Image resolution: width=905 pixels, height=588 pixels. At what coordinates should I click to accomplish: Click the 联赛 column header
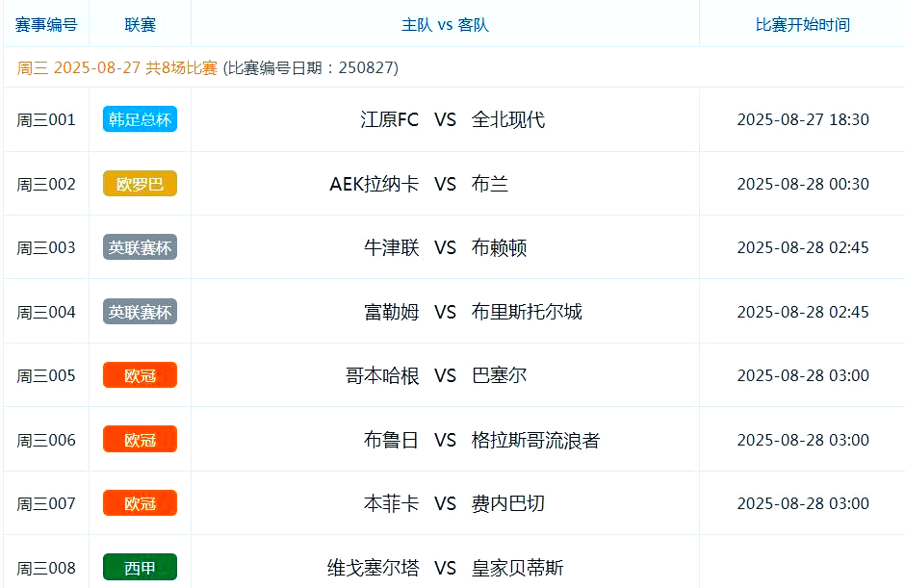(x=140, y=24)
